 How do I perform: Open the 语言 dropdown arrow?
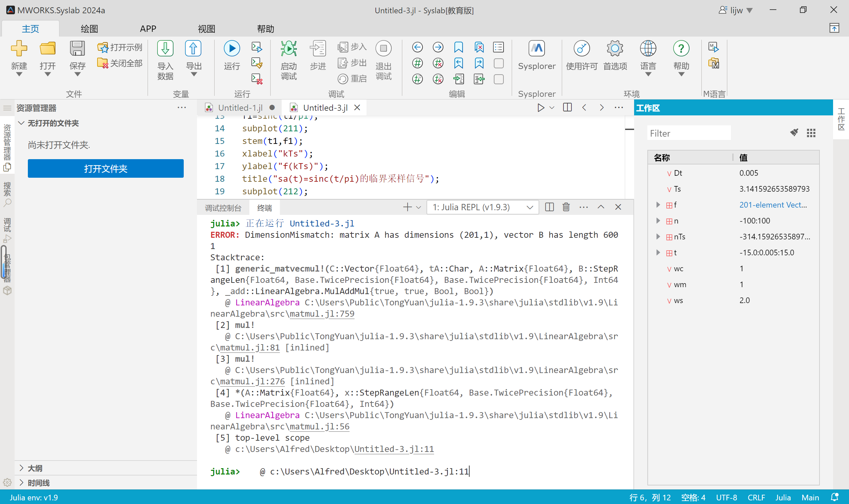[648, 74]
